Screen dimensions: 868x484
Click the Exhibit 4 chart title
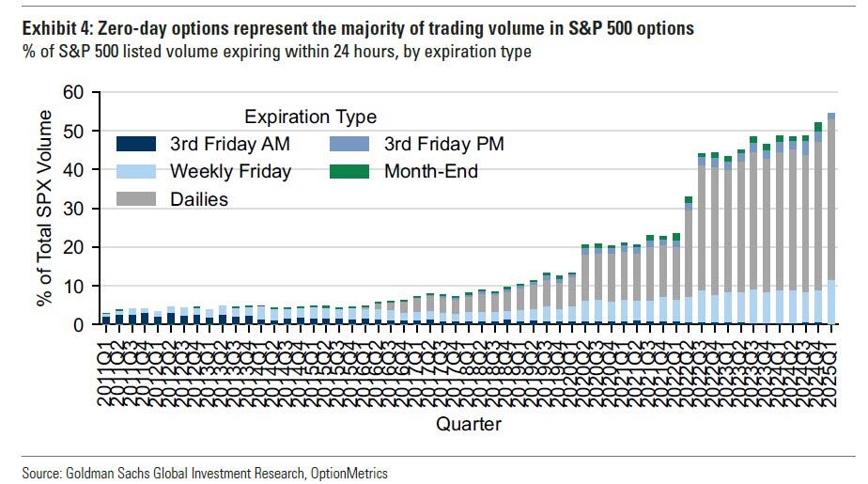[x=358, y=28]
